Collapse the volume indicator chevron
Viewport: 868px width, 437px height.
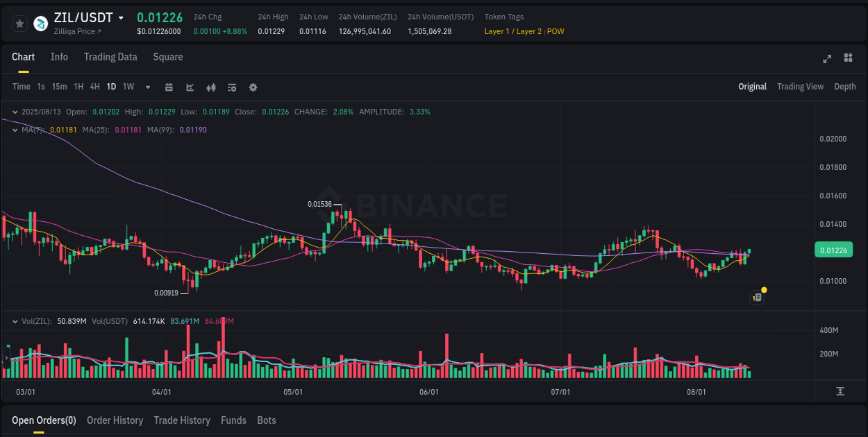[15, 321]
